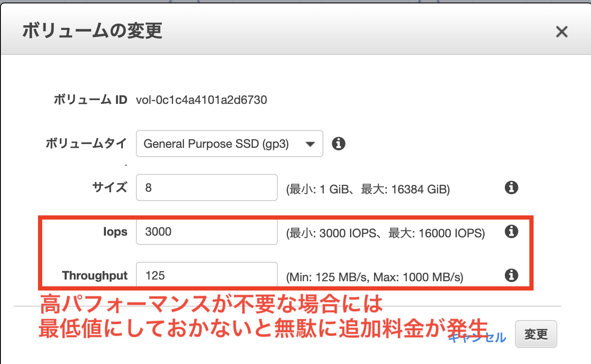The height and width of the screenshot is (364, 591).
Task: Click the info circle icon in the Throughput row
Action: 511,275
